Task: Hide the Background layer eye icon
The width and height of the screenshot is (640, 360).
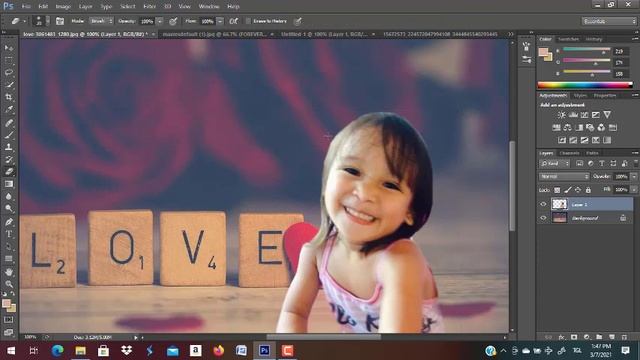Action: click(x=543, y=218)
